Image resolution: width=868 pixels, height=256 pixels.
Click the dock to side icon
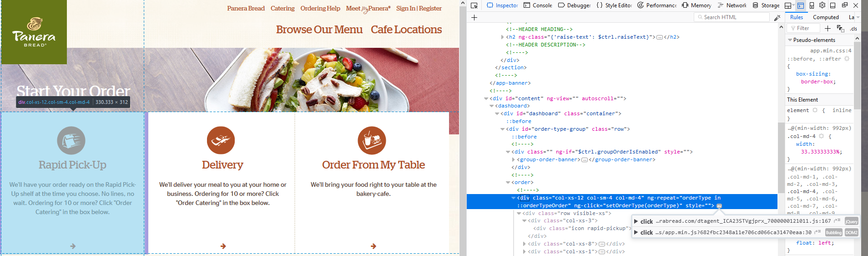[833, 5]
